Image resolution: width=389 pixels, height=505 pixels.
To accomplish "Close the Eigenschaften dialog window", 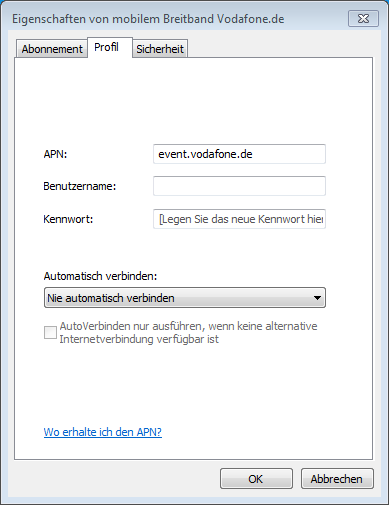I will point(363,19).
